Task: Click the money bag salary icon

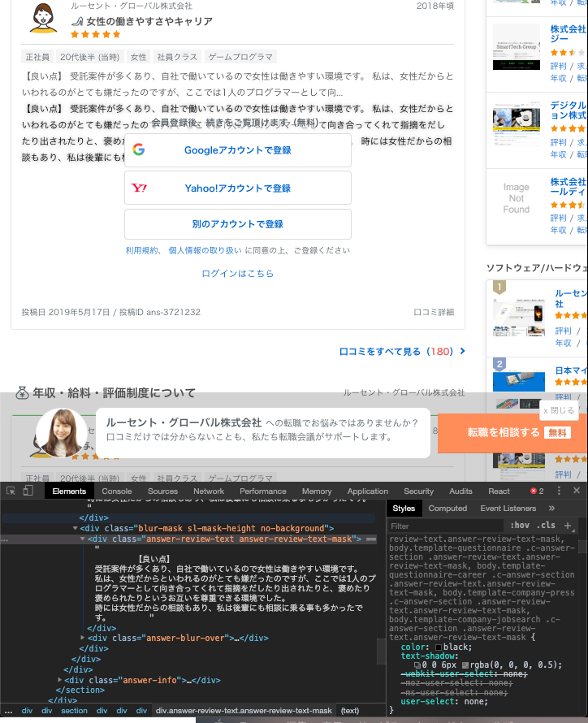Action: pos(22,393)
